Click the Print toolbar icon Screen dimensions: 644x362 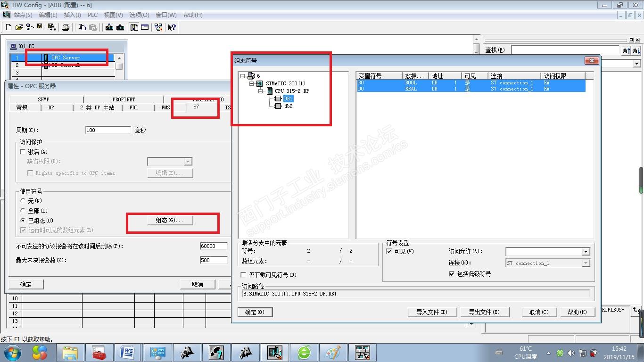tap(66, 27)
